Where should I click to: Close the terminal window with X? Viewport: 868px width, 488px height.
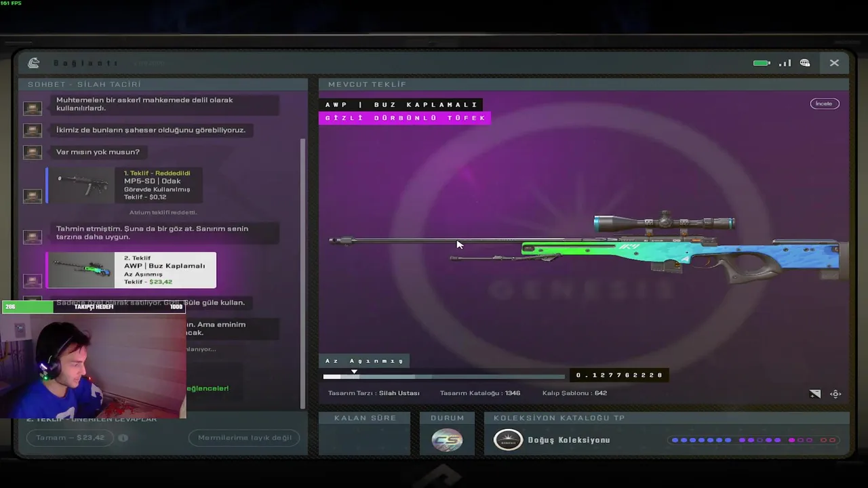pyautogui.click(x=834, y=63)
